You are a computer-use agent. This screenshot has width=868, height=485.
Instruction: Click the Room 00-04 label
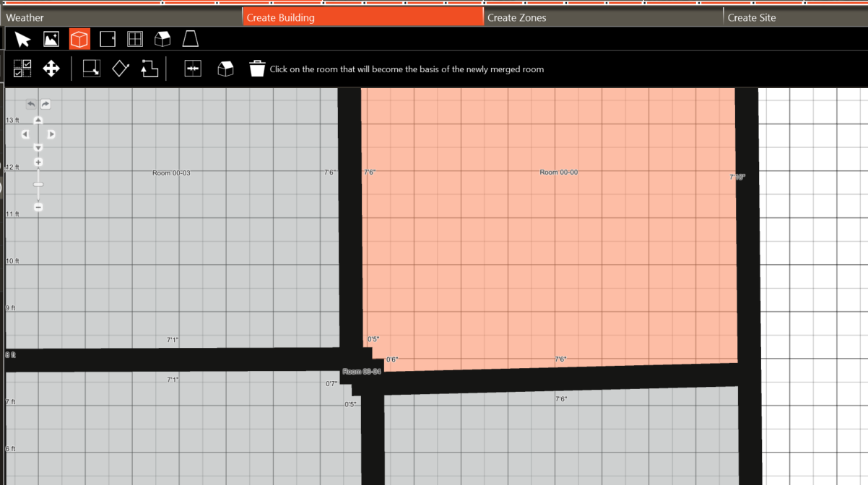click(362, 372)
